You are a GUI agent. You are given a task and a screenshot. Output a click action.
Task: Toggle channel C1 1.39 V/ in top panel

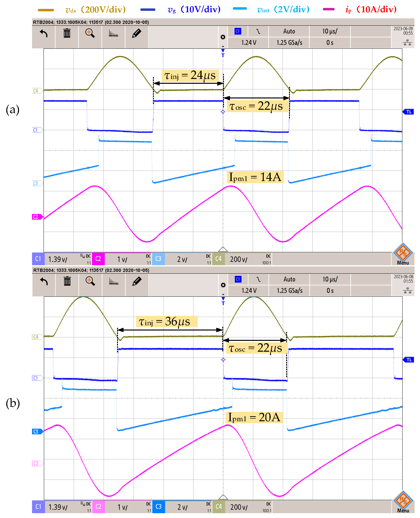(x=62, y=259)
